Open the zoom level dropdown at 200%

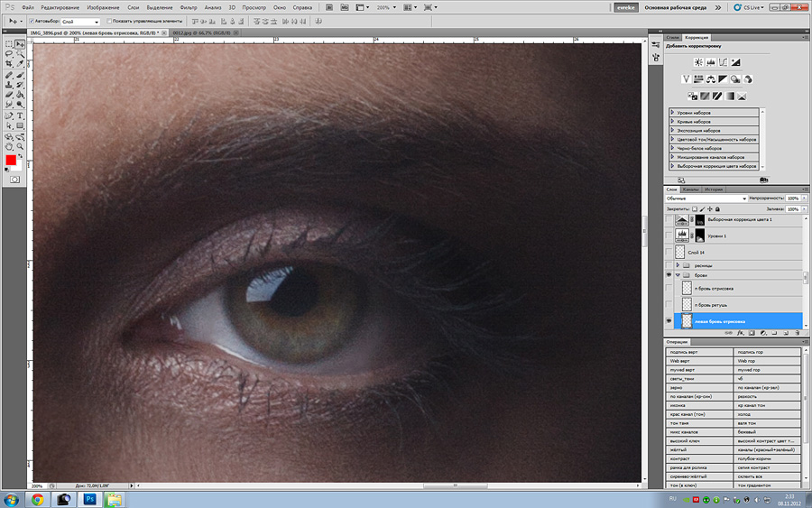[394, 7]
